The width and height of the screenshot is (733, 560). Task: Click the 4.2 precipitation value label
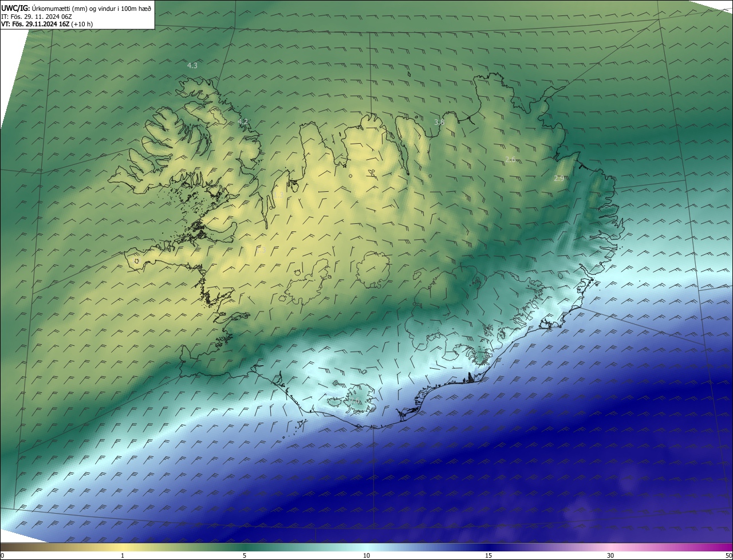pyautogui.click(x=243, y=121)
